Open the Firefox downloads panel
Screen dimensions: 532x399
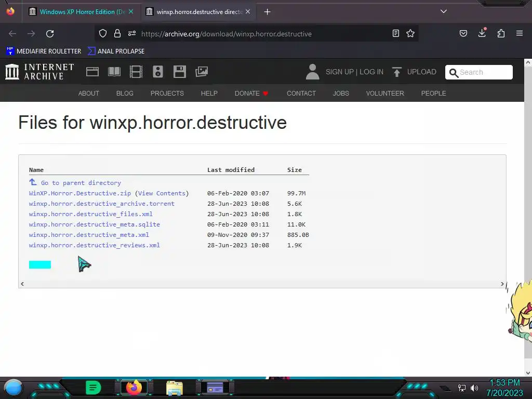[x=482, y=33]
